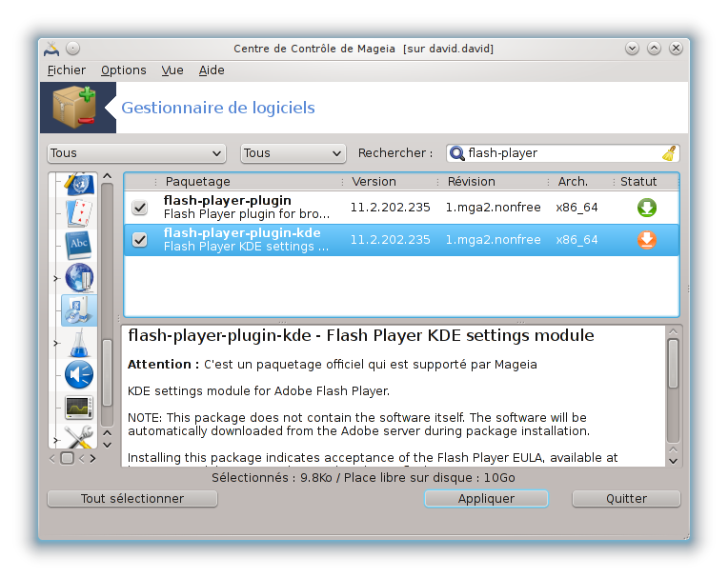The width and height of the screenshot is (728, 578).
Task: Click the orange install status icon of flash-player-plugin-kde
Action: pyautogui.click(x=647, y=240)
